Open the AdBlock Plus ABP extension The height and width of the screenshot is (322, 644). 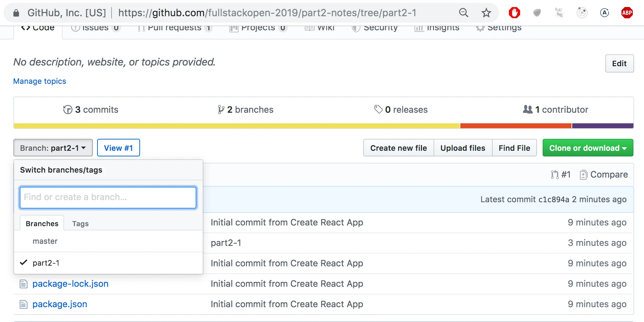click(x=627, y=13)
